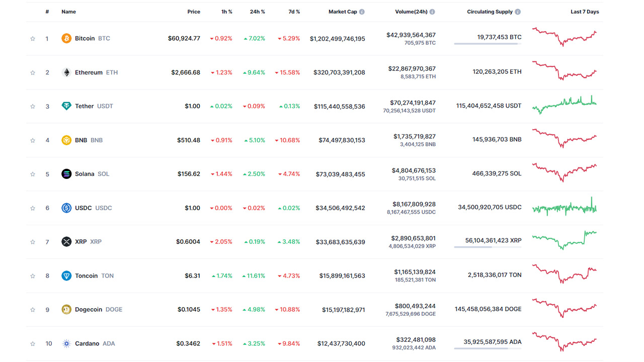Open USDC's 7-day sparkline chart
644x362 pixels.
pos(565,207)
